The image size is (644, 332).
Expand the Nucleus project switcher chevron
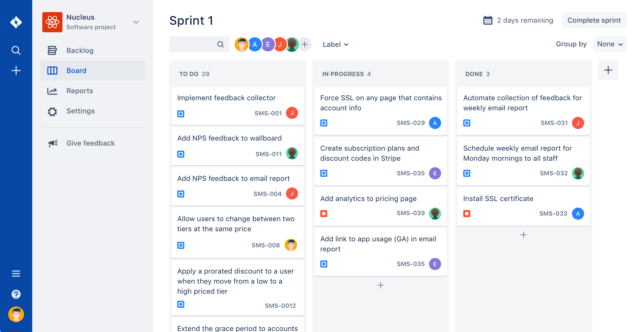coord(136,22)
